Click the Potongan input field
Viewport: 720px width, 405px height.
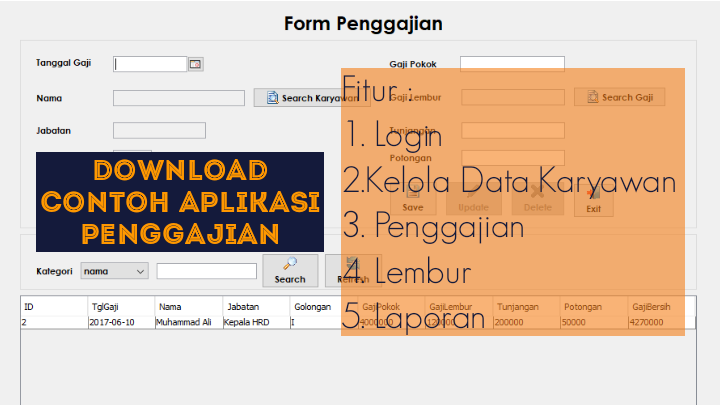pos(513,158)
